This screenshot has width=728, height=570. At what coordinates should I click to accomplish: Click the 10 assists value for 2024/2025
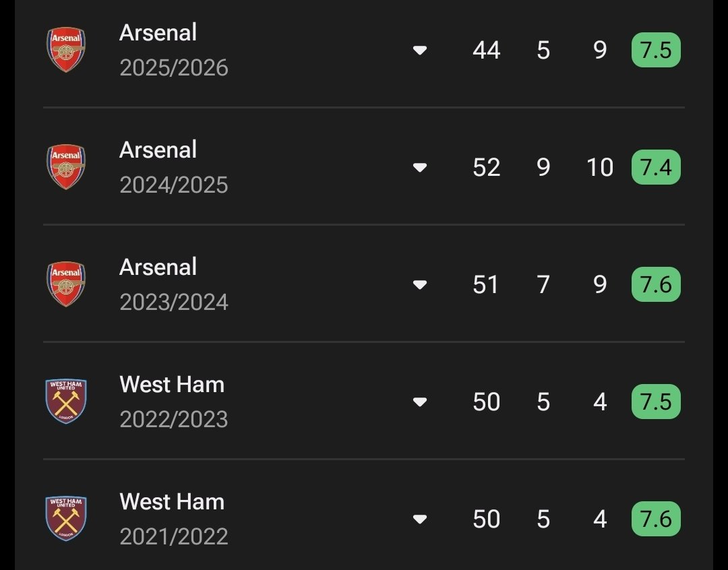pyautogui.click(x=600, y=168)
